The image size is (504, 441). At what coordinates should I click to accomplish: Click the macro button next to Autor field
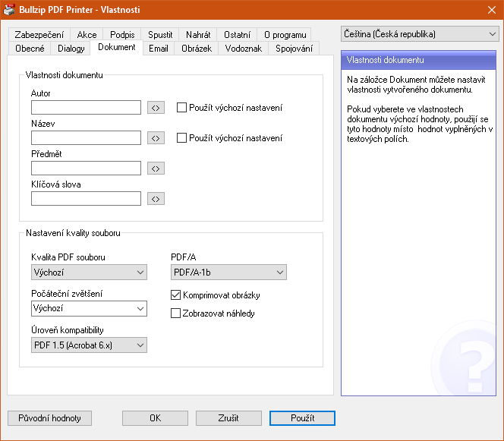156,108
